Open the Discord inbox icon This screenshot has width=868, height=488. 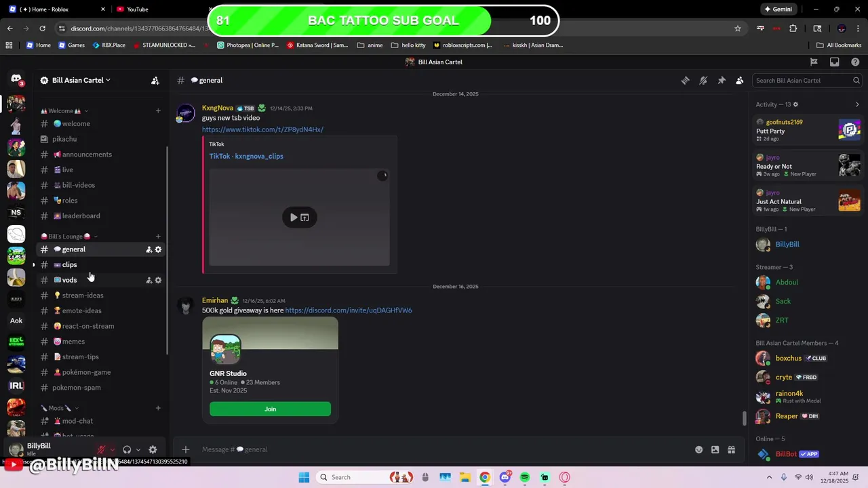pos(834,62)
